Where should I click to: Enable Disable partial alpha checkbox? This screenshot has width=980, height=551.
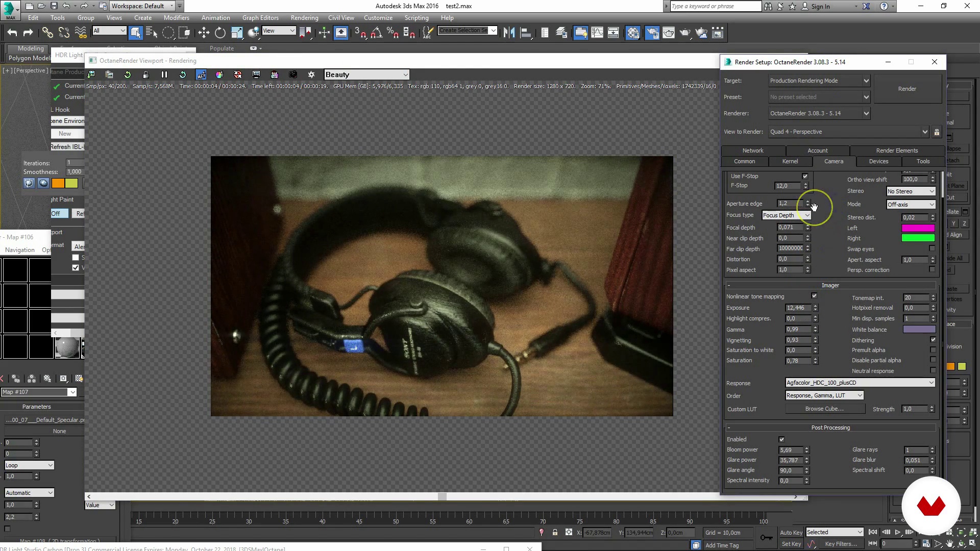pos(933,360)
